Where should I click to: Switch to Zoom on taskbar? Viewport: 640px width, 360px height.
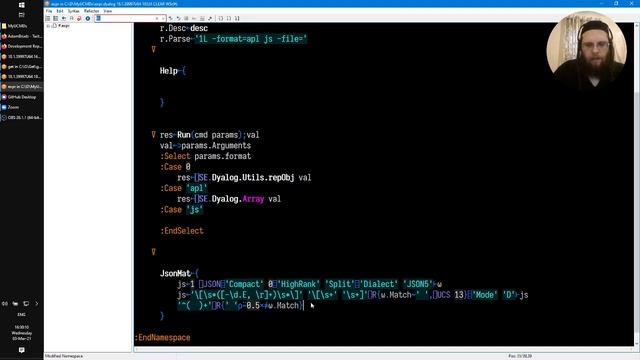point(22,107)
